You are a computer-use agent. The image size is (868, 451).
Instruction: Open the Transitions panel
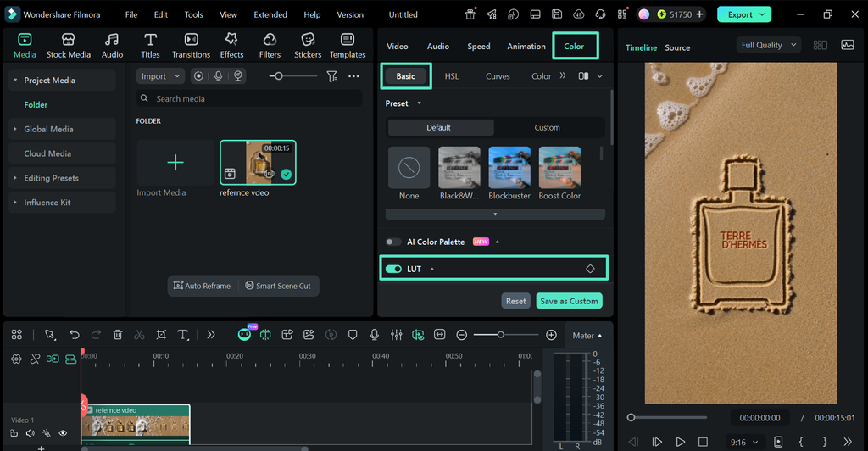click(191, 46)
